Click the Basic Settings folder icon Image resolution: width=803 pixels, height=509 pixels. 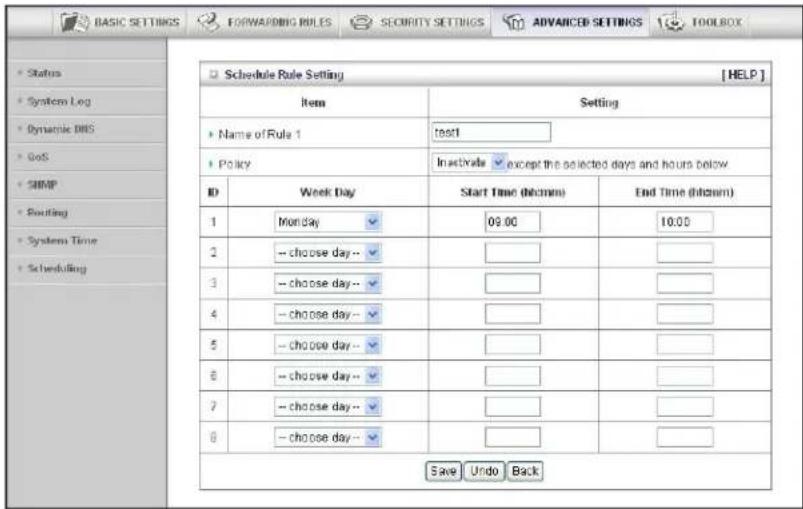[x=74, y=22]
